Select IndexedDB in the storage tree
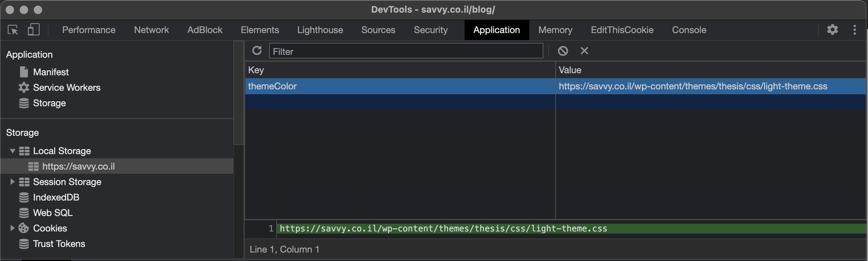Screen dimensions: 868x261 click(x=56, y=197)
